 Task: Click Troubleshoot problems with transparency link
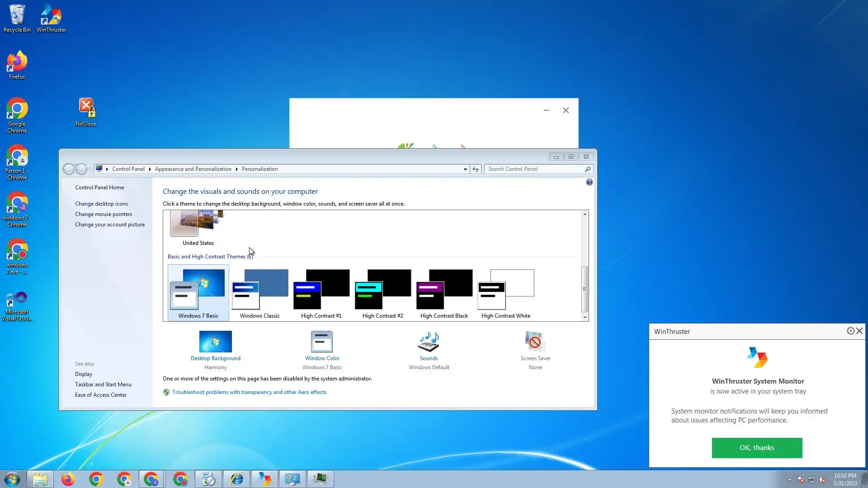pyautogui.click(x=249, y=392)
